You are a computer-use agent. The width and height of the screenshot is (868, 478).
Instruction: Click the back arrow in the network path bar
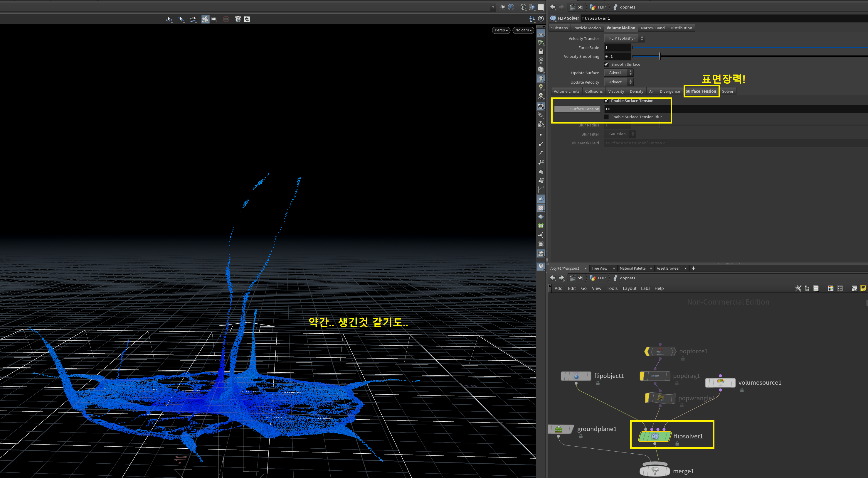coord(553,278)
